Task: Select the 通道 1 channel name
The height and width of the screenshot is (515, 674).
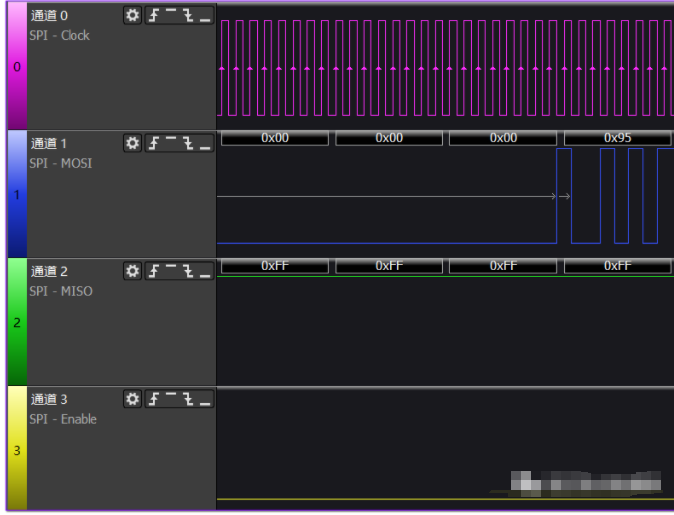Action: pyautogui.click(x=49, y=144)
